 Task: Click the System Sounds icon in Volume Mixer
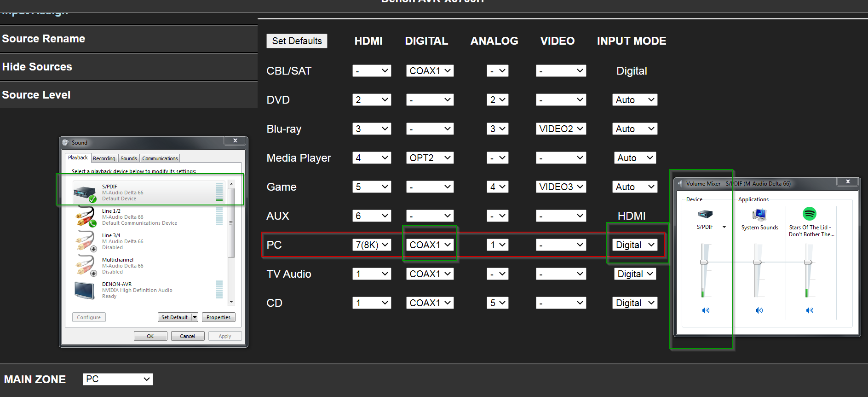coord(759,215)
